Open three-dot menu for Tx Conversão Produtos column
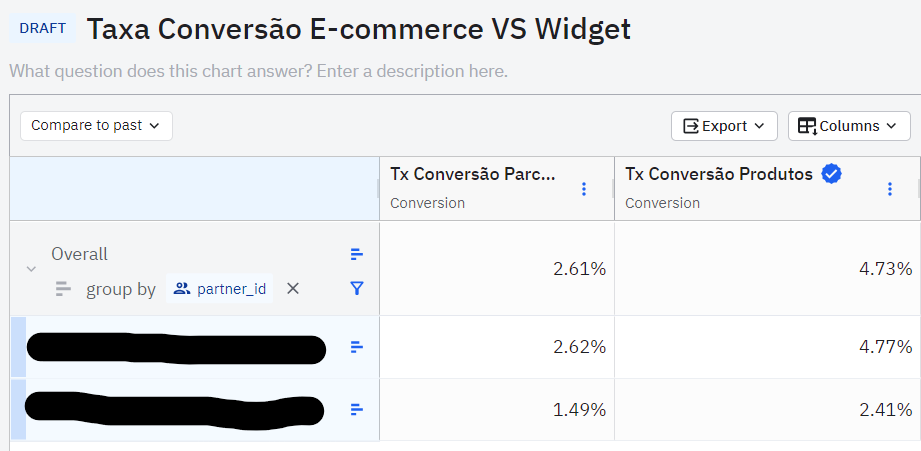Viewport: 921px width, 451px height. point(889,189)
